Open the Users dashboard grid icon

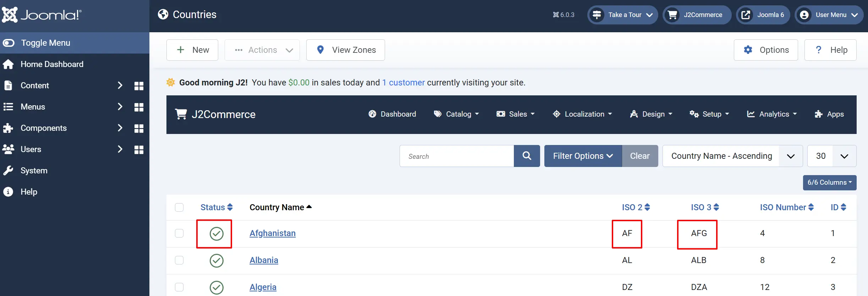139,150
